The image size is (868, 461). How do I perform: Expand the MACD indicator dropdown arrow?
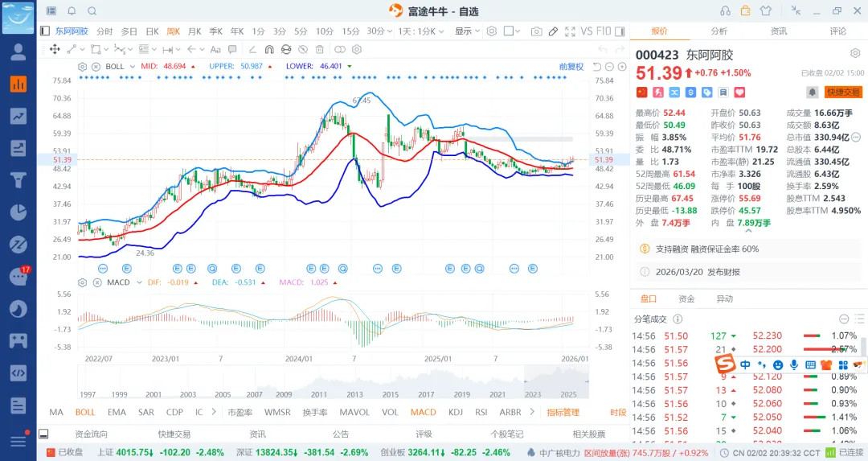139,282
